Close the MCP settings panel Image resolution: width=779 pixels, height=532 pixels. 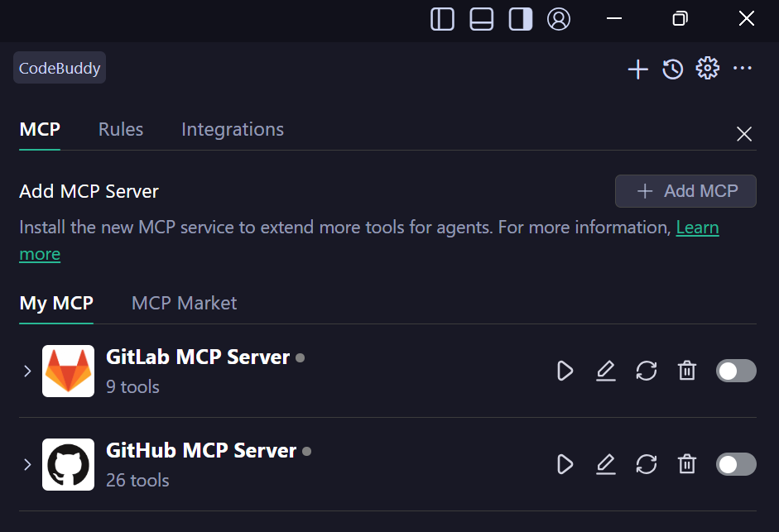pyautogui.click(x=744, y=134)
